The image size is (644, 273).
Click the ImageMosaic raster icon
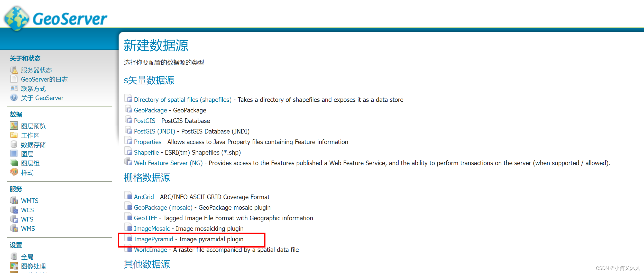(x=128, y=227)
